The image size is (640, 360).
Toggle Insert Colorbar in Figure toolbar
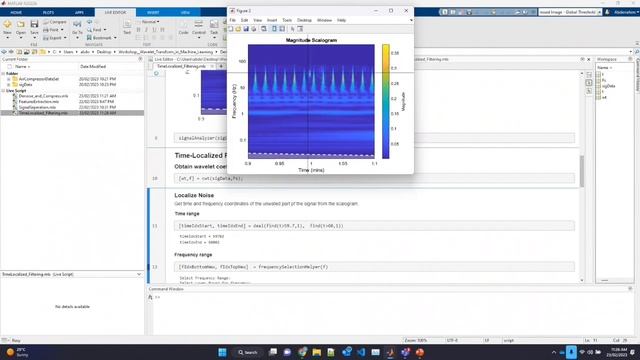pyautogui.click(x=274, y=29)
